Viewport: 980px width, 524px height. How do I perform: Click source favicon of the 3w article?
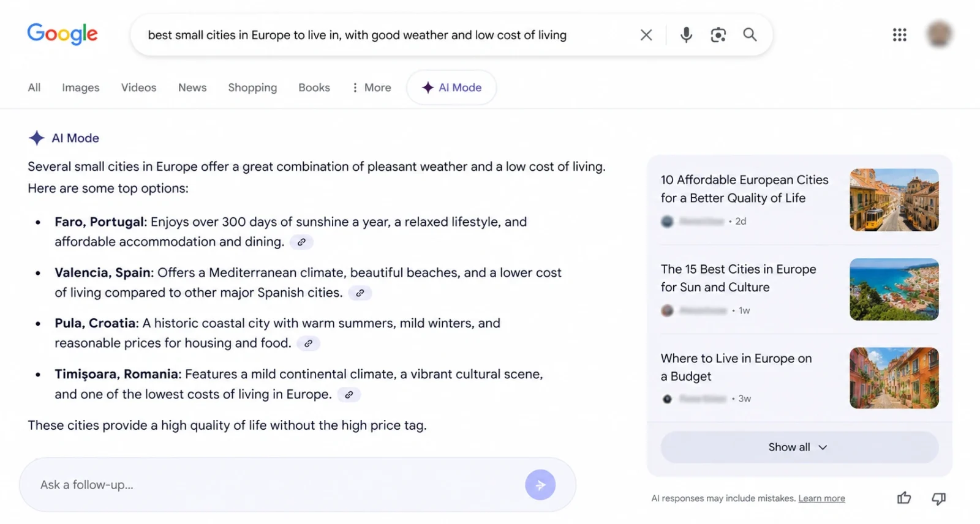pyautogui.click(x=667, y=399)
